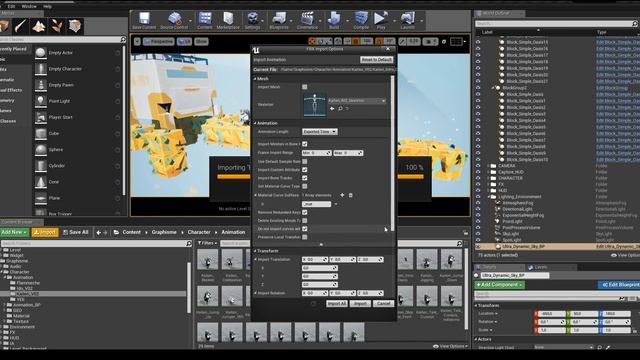Click the World Outliner search field
The width and height of the screenshot is (640, 360).
(556, 24)
